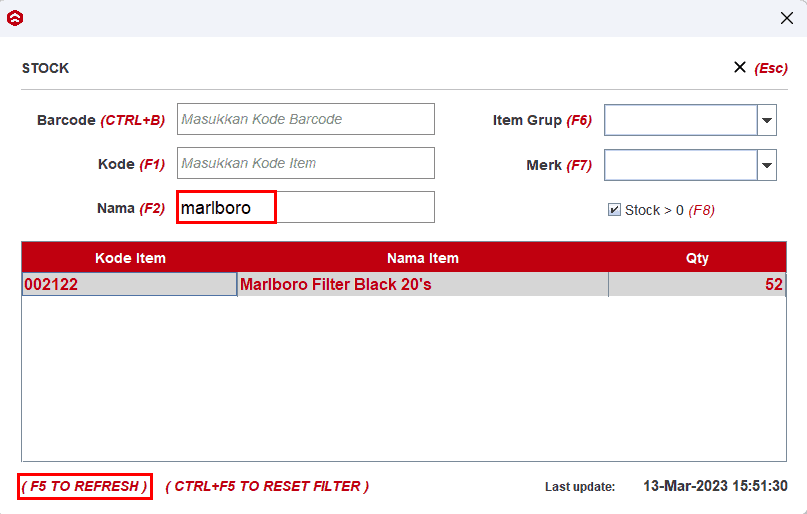Click the Last update timestamp
The width and height of the screenshot is (807, 514).
tap(714, 486)
